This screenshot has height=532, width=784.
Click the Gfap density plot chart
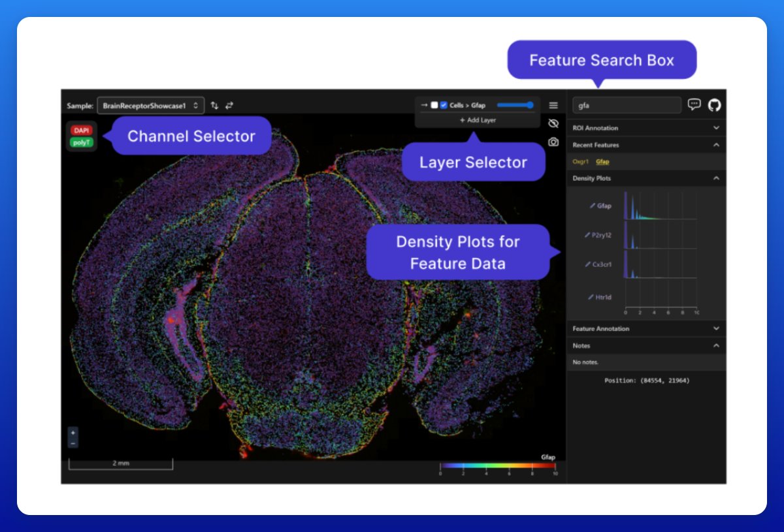(661, 206)
